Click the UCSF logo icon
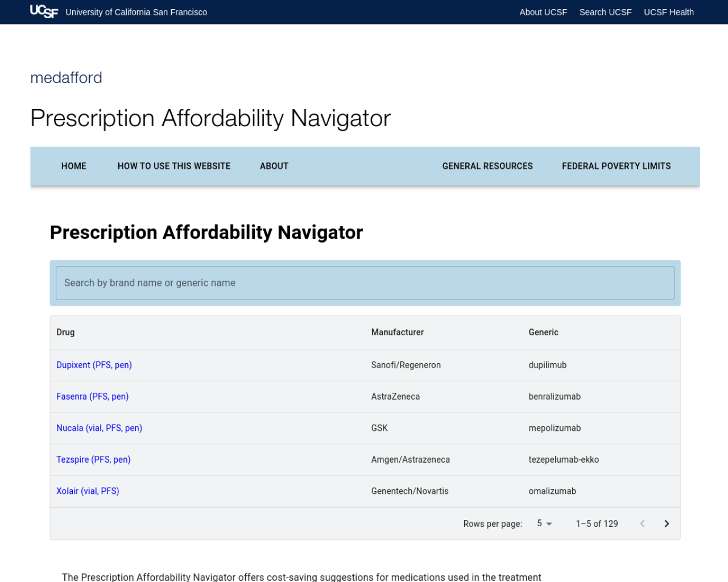The width and height of the screenshot is (728, 582). tap(44, 11)
